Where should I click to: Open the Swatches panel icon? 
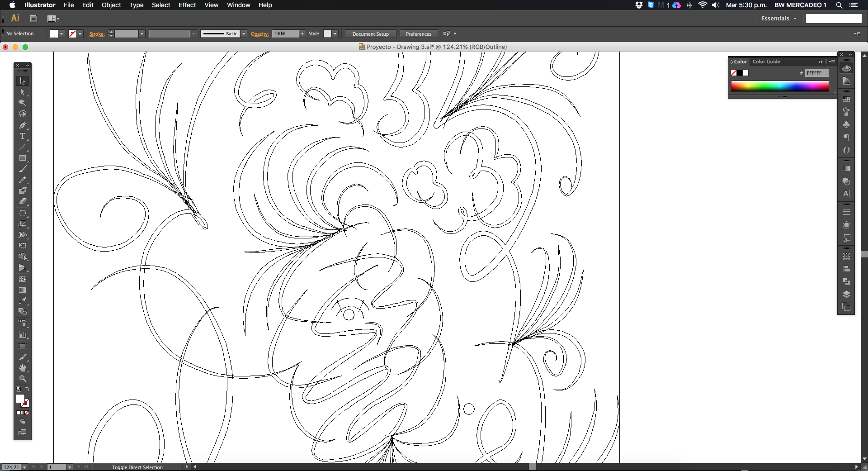pos(846,100)
